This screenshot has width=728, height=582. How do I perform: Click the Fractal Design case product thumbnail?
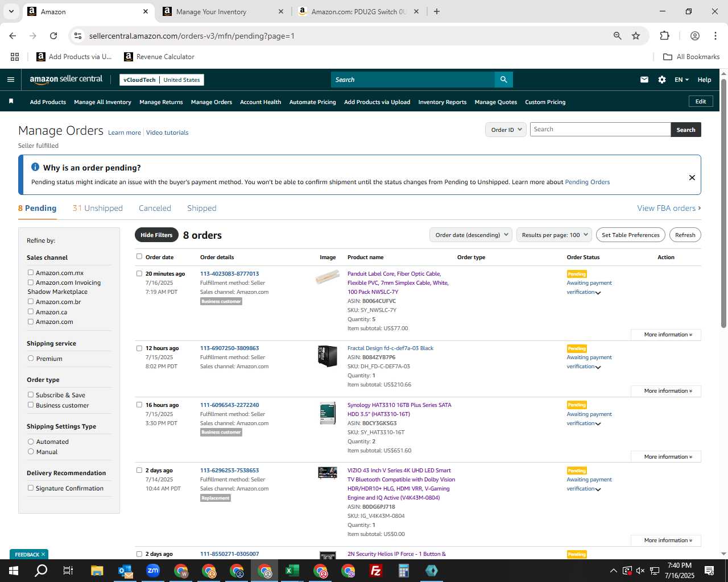point(328,356)
